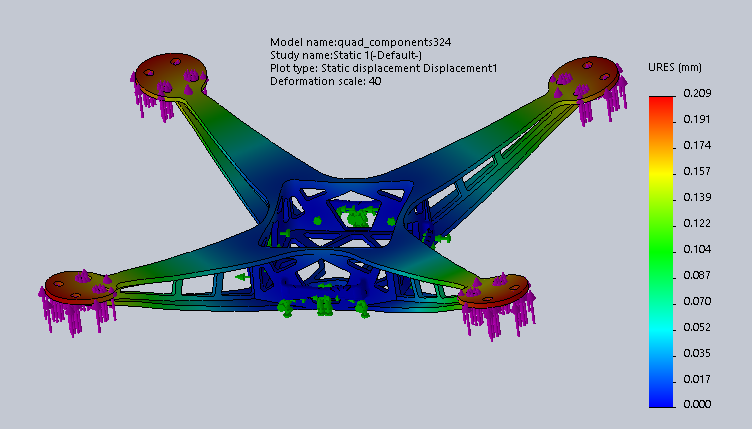752x429 pixels.
Task: Click legend value 0.122
Action: point(697,223)
